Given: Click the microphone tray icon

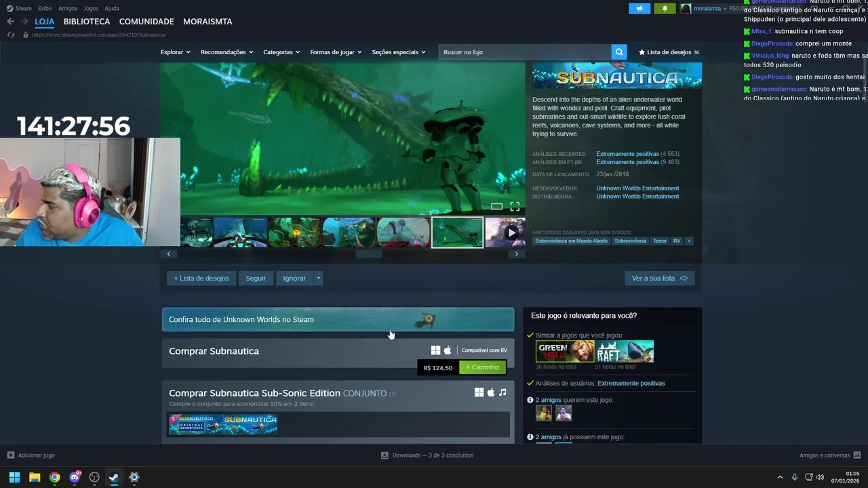Looking at the screenshot, I should (794, 477).
